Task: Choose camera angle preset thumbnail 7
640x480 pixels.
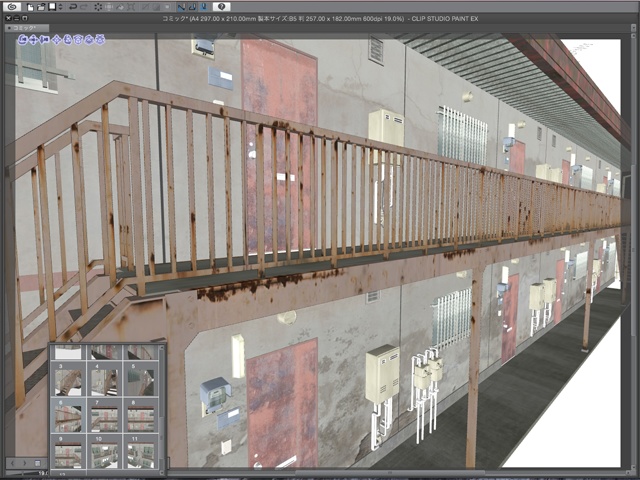Action: tap(104, 416)
